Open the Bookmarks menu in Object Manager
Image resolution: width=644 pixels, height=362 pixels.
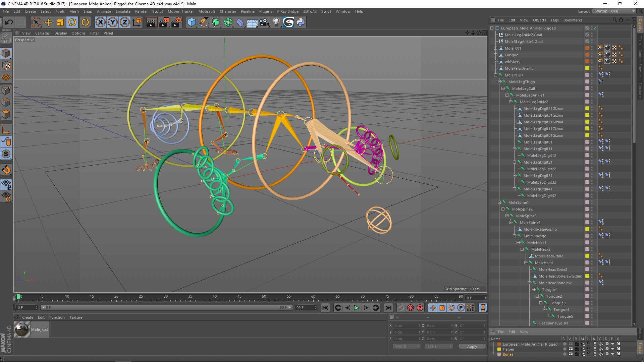click(x=573, y=20)
